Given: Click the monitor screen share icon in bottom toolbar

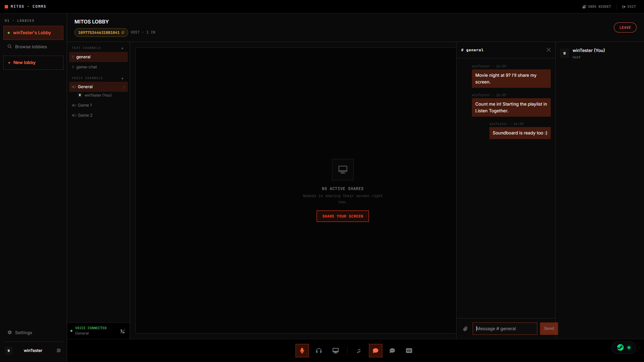Looking at the screenshot, I should point(335,351).
